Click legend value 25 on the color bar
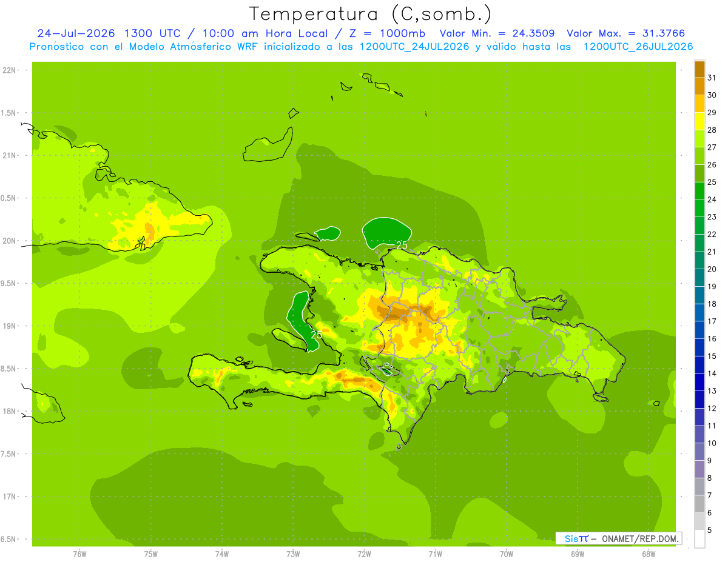 [712, 182]
